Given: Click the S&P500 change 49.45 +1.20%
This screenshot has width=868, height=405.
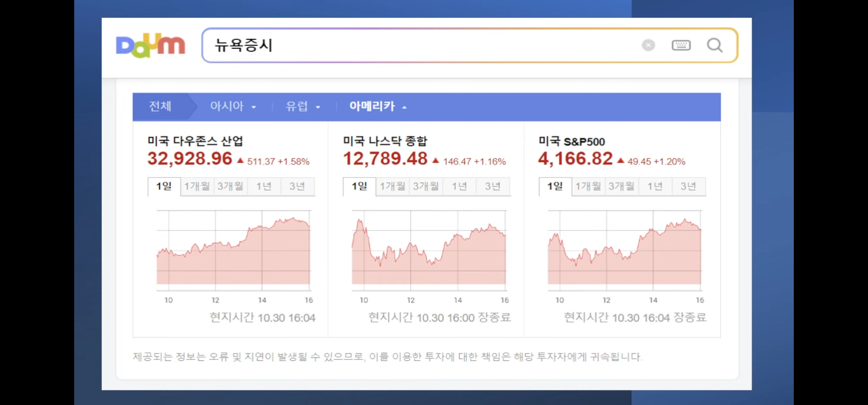Looking at the screenshot, I should pos(656,162).
